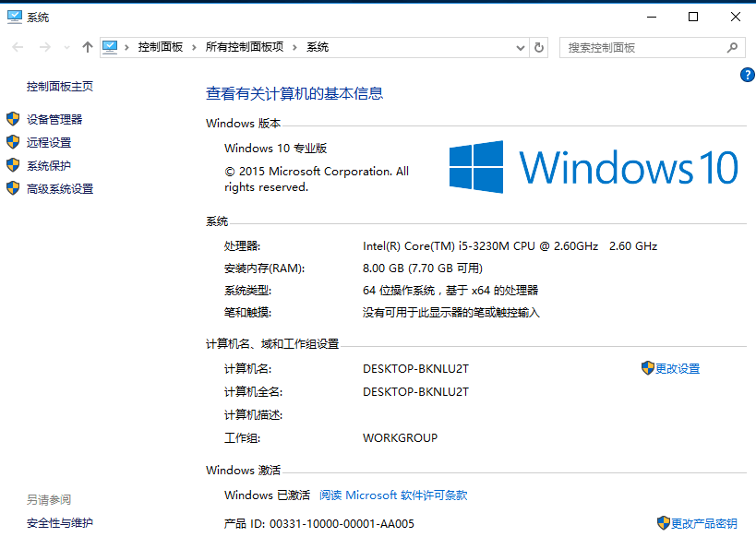
Task: Click system type value 64 位操作系统
Action: tap(450, 290)
